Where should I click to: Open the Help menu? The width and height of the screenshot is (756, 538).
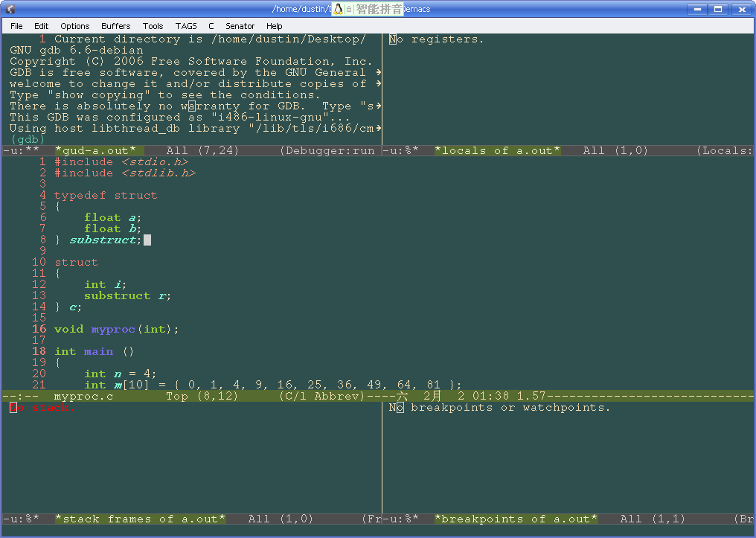coord(275,26)
